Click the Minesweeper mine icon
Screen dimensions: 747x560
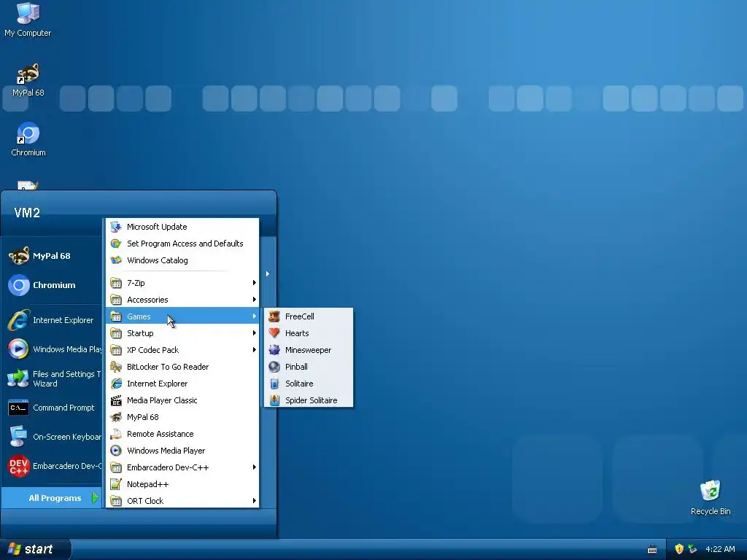[x=274, y=350]
